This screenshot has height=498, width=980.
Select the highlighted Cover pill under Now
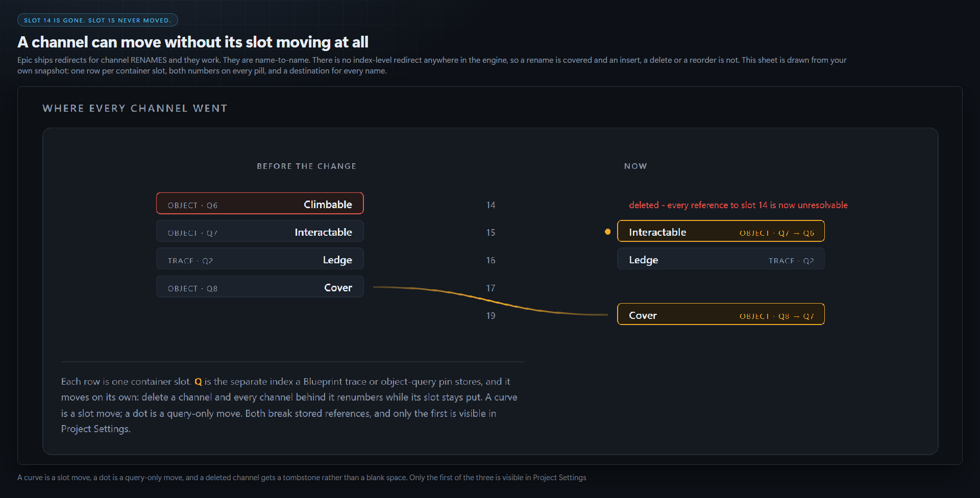tap(721, 314)
